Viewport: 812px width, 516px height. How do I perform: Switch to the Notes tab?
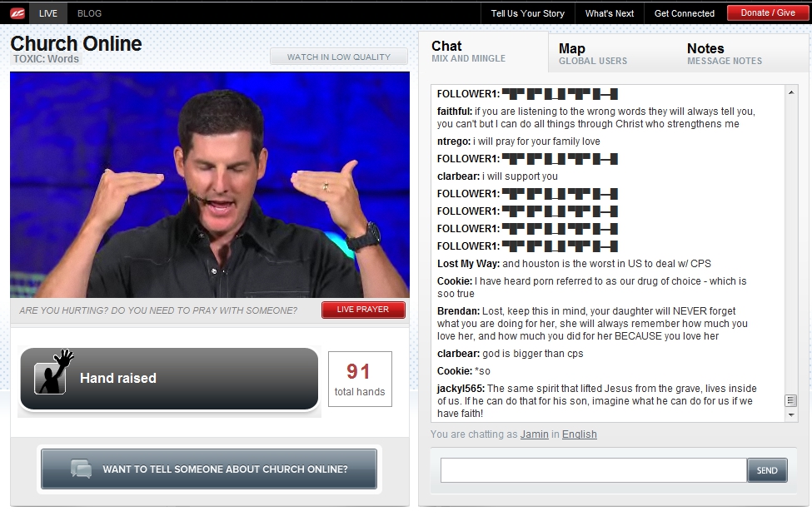(x=724, y=53)
